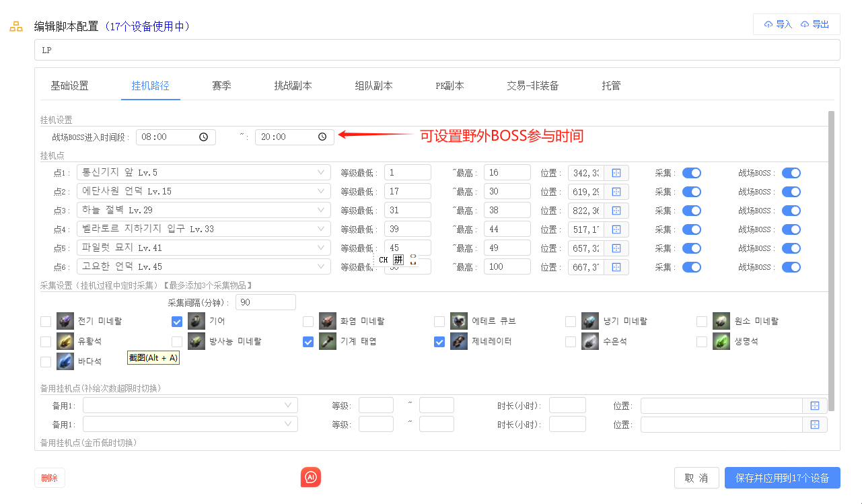Click the clock icon in start time field

click(204, 137)
